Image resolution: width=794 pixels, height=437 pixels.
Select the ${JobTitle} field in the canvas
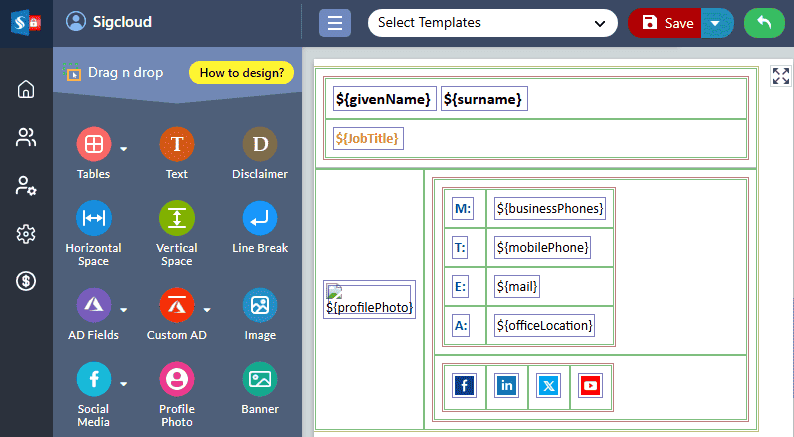click(369, 138)
